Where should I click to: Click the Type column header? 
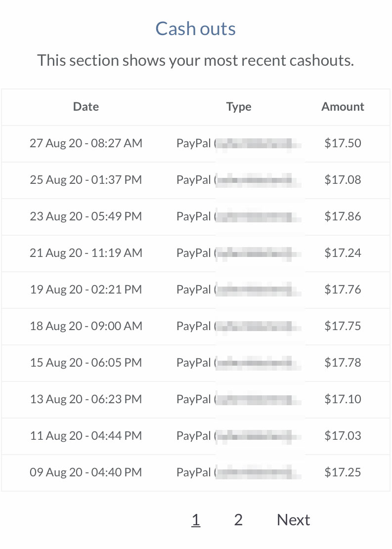coord(239,107)
